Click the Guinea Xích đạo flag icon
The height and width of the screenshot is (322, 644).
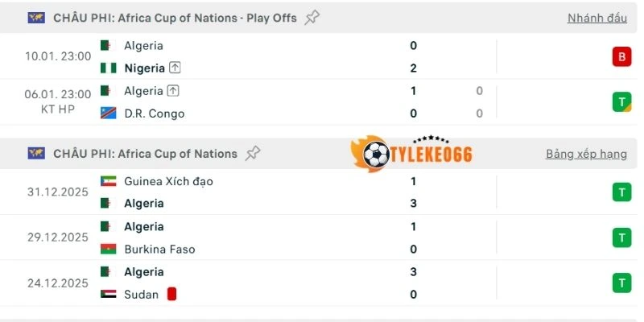108,181
